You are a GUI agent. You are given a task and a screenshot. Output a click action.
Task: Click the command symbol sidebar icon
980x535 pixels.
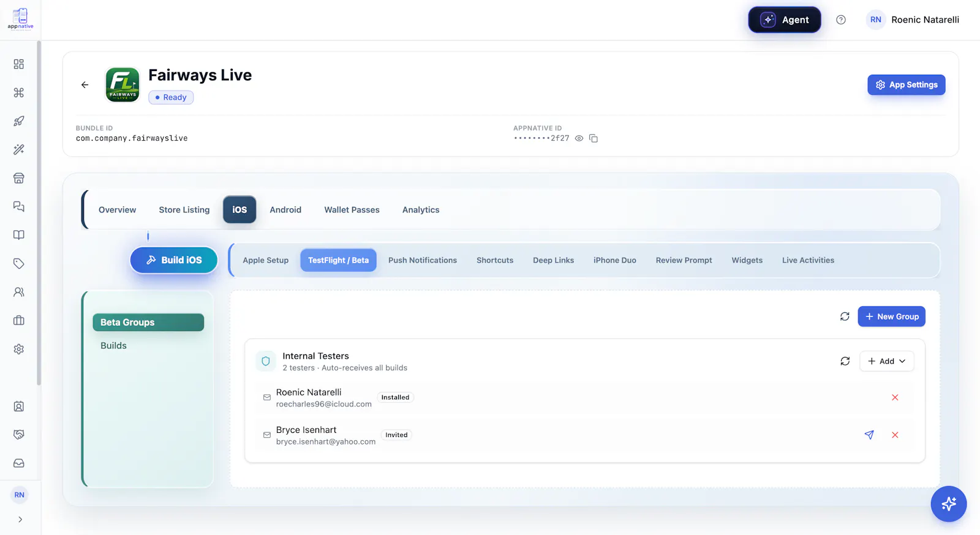click(19, 92)
